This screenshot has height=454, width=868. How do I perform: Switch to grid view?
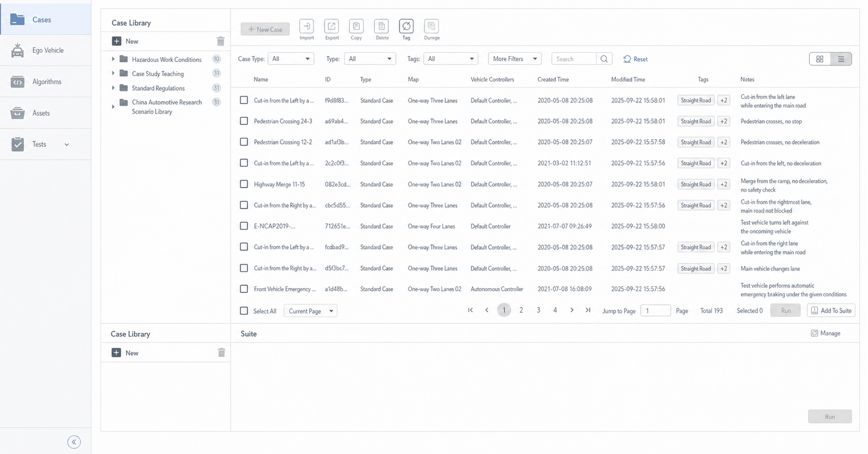tap(820, 59)
